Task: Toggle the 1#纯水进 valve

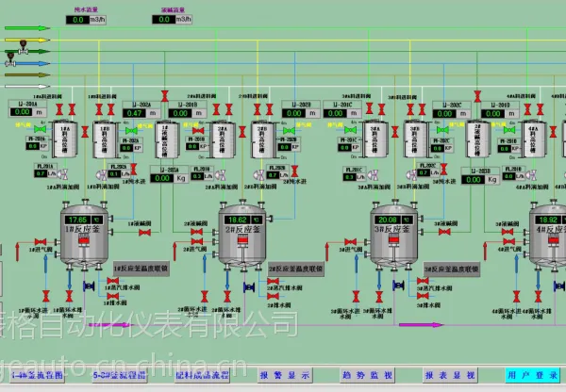Action: pyautogui.click(x=134, y=169)
